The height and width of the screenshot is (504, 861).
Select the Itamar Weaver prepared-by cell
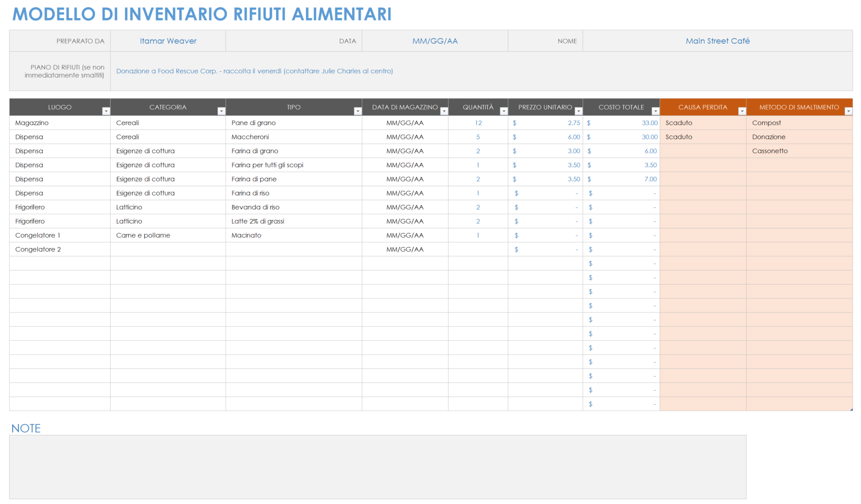[x=168, y=41]
